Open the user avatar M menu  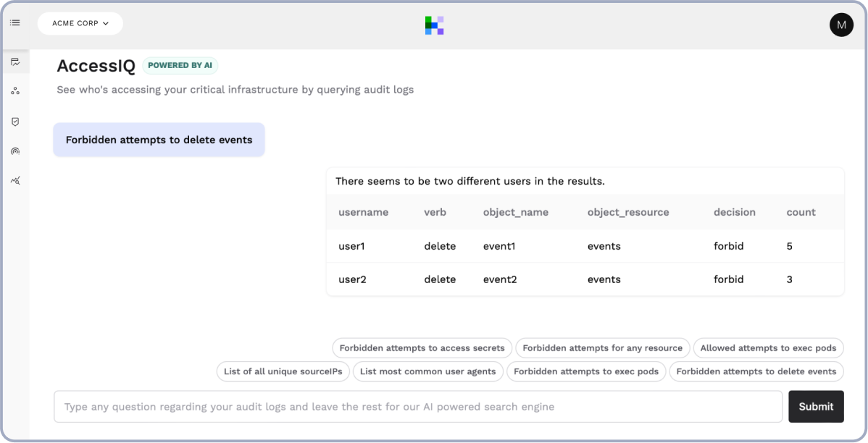point(841,25)
